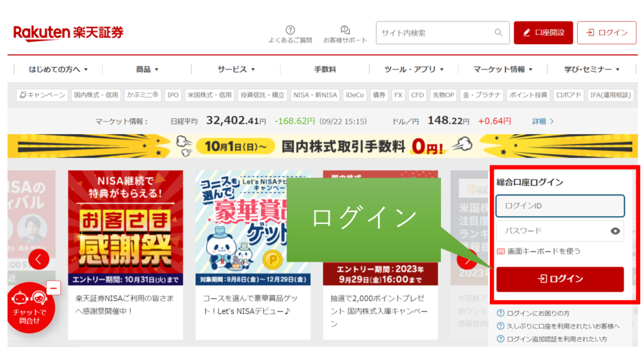Expand 商品 menu
Viewport: 644px width, 358px height.
click(x=147, y=69)
